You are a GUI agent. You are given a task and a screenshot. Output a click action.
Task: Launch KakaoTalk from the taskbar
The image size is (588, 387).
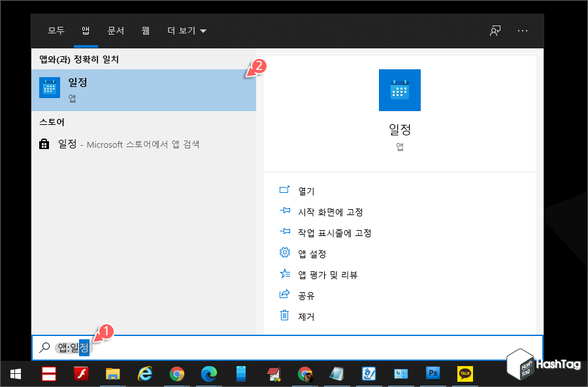(x=465, y=374)
